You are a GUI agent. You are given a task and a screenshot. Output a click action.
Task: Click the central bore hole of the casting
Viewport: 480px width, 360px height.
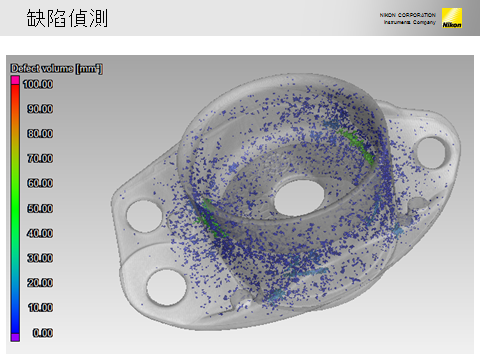tap(299, 198)
